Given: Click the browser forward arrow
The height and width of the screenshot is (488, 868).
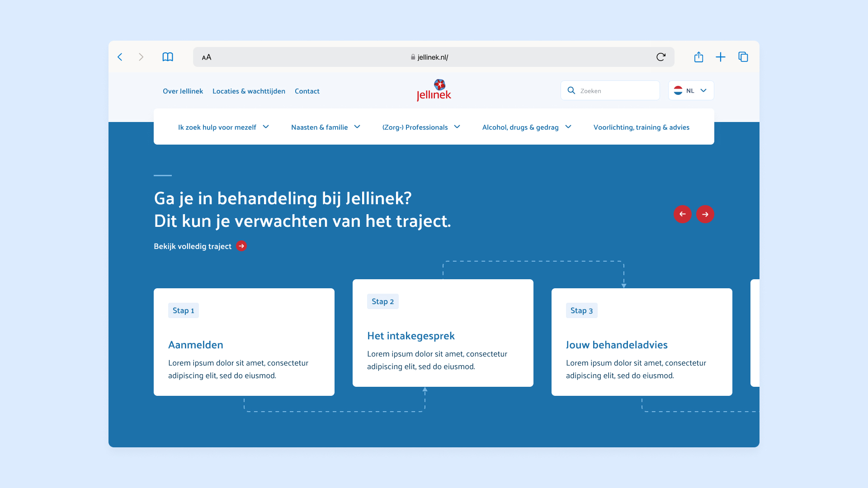Looking at the screenshot, I should [141, 57].
